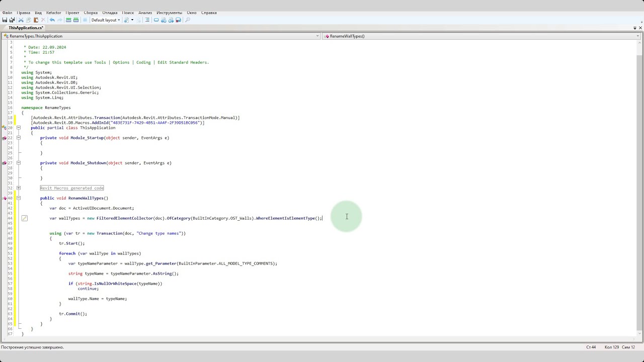Open the Правка menu
Viewport: 644px width, 362px height.
click(23, 13)
